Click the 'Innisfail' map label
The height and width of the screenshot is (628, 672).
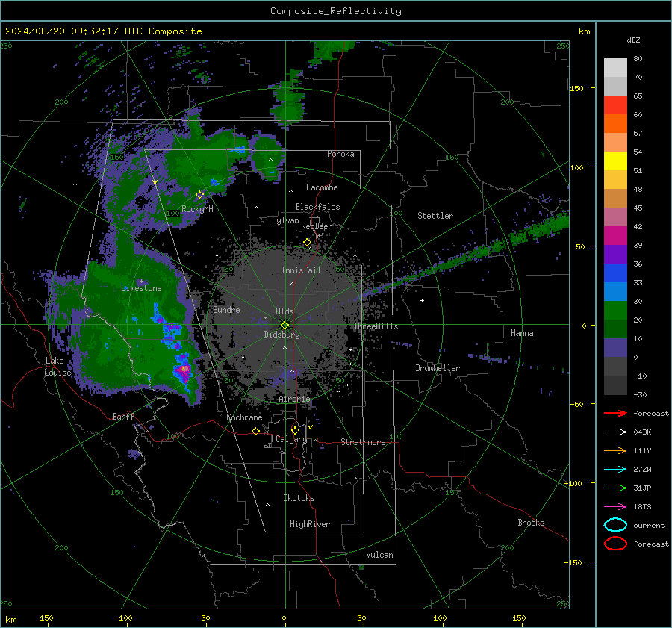coord(301,270)
